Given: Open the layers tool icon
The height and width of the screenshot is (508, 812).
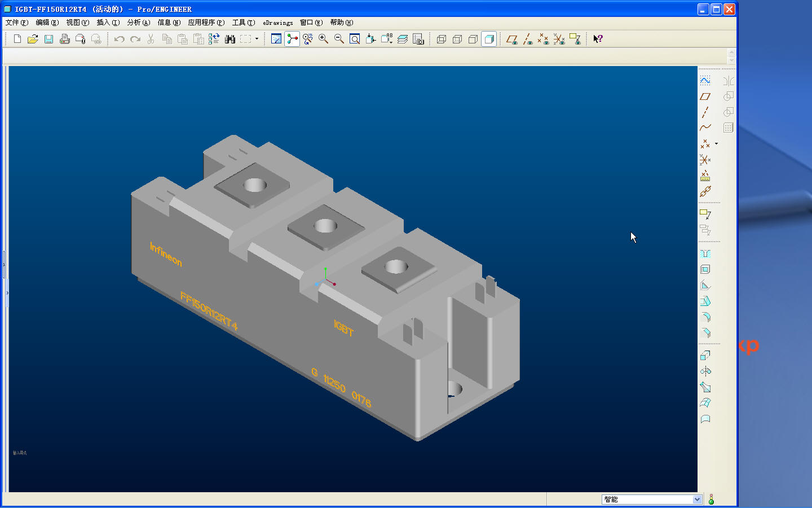Looking at the screenshot, I should (x=402, y=39).
